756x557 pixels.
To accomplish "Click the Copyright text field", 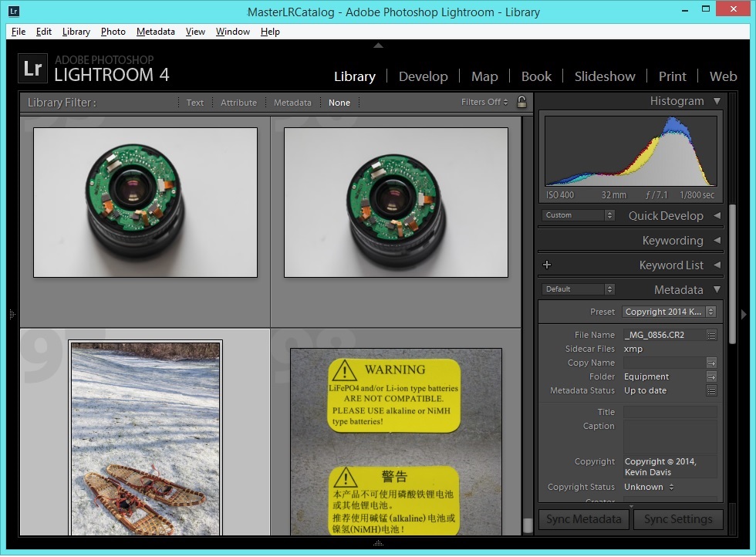I will [670, 466].
